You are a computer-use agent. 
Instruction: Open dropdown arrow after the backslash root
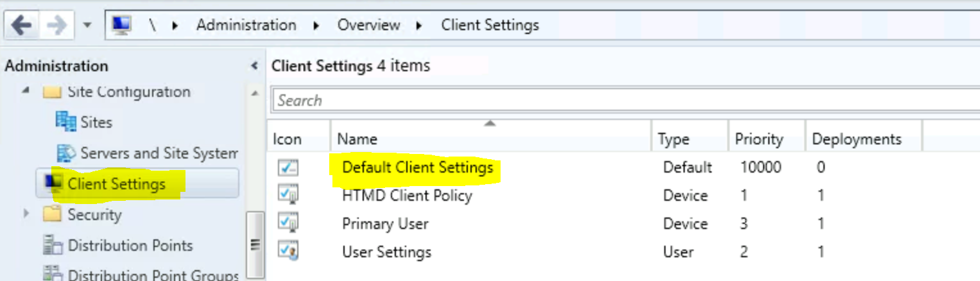(175, 26)
